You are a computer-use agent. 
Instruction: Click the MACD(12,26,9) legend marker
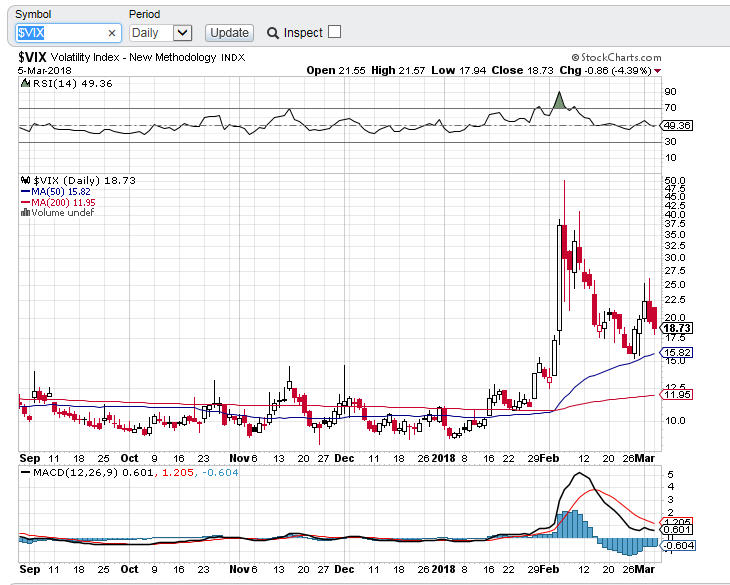point(24,472)
